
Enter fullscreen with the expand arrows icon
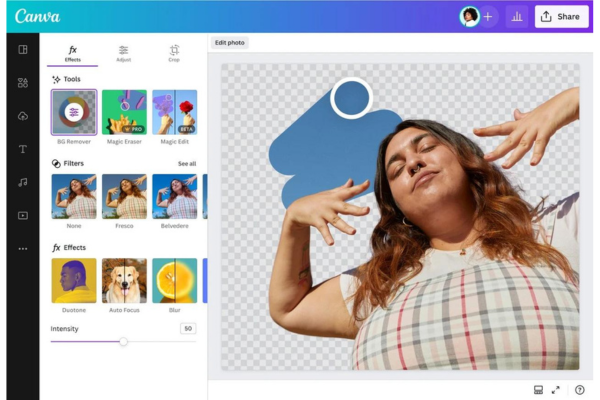tap(556, 389)
